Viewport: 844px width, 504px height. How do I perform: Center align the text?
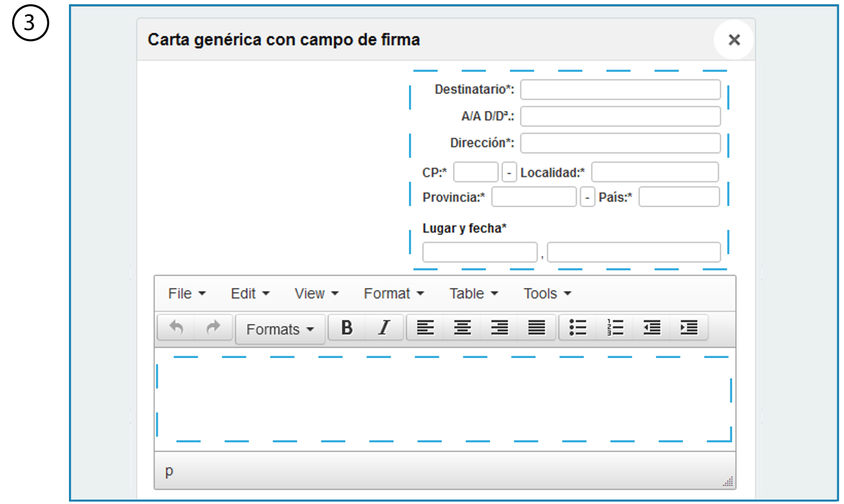462,328
